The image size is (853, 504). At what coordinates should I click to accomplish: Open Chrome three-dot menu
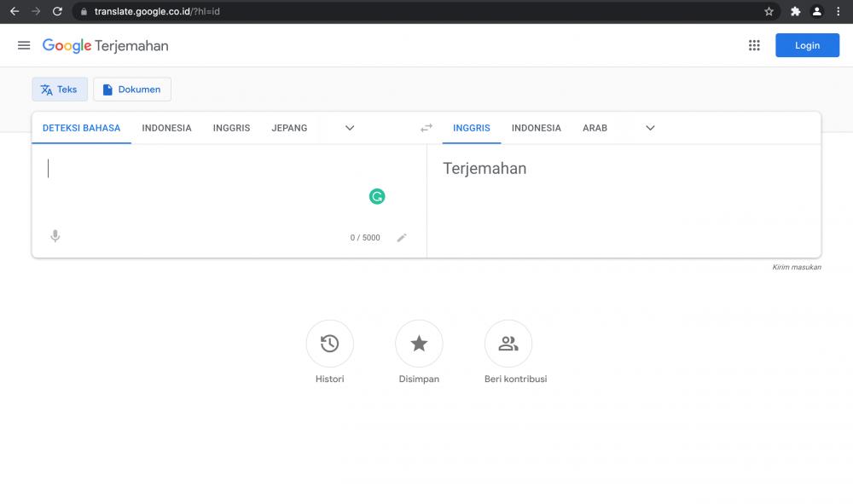pos(838,11)
